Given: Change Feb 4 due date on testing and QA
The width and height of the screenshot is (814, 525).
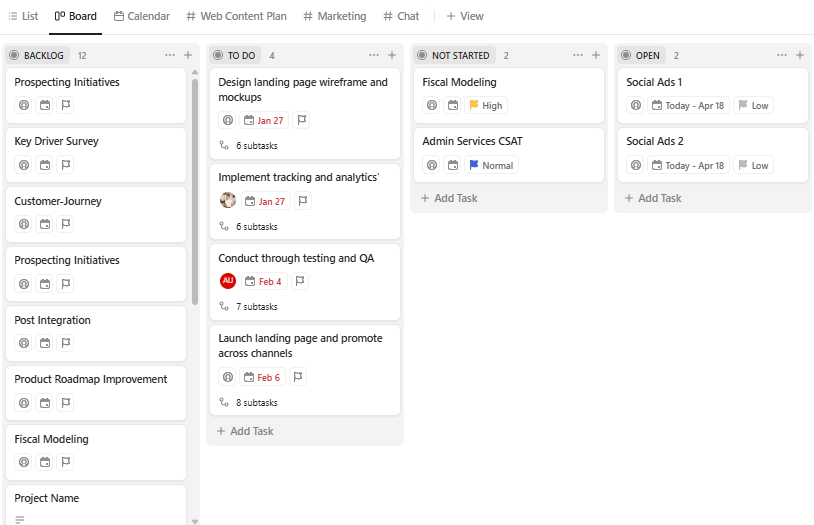Looking at the screenshot, I should [263, 281].
